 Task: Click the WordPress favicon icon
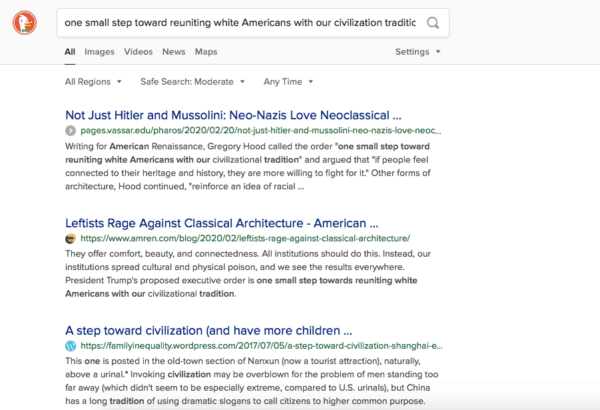70,346
